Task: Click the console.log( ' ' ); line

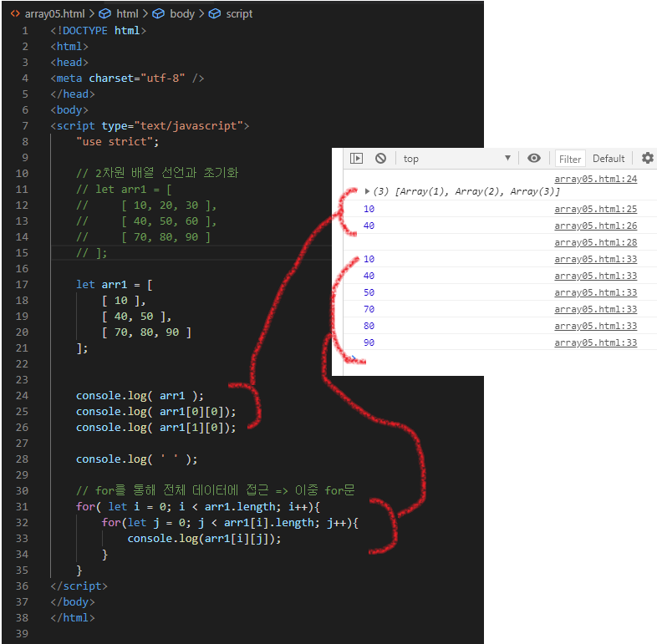Action: tap(136, 459)
